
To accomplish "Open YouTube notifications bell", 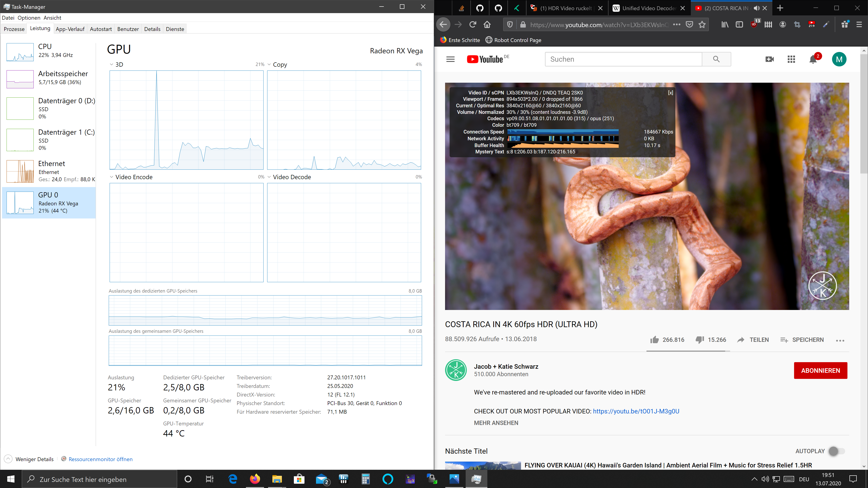I will click(813, 60).
